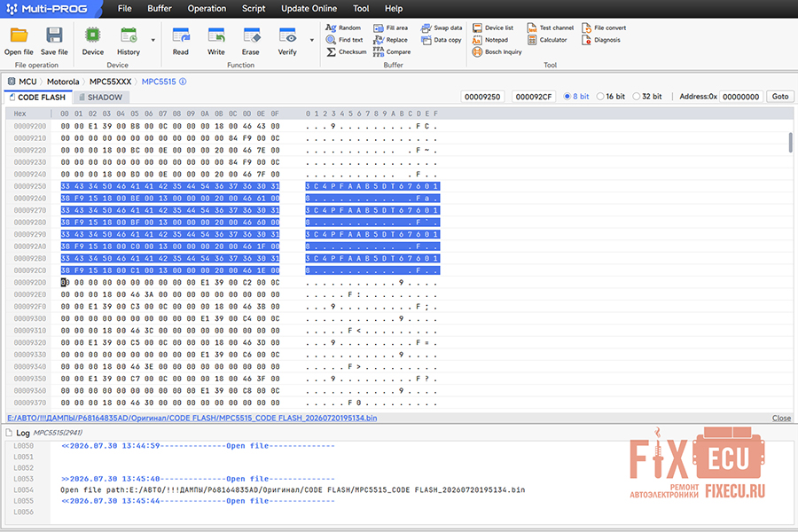798x532 pixels.
Task: Compare buffers with Compare tool
Action: pos(392,52)
